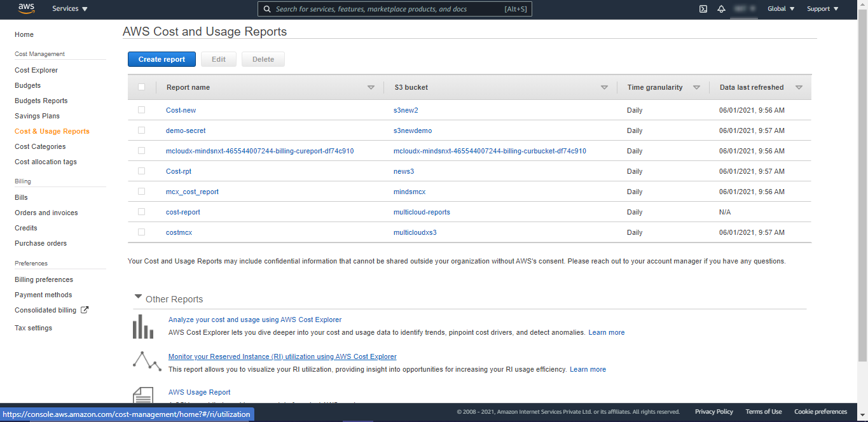Open the notifications bell icon
Viewport: 868px width, 422px height.
721,9
